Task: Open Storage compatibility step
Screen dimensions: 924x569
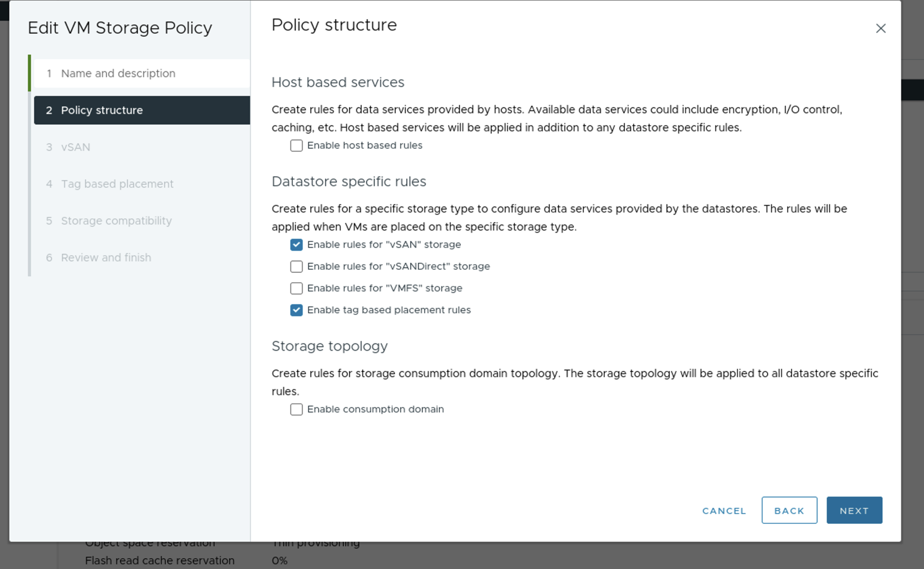Action: [x=116, y=221]
